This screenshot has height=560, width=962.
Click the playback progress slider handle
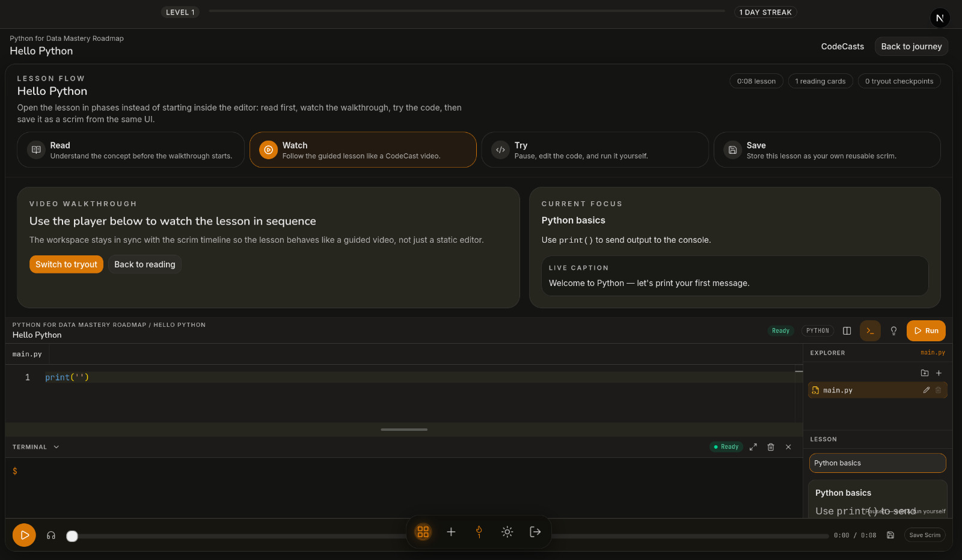click(x=72, y=536)
